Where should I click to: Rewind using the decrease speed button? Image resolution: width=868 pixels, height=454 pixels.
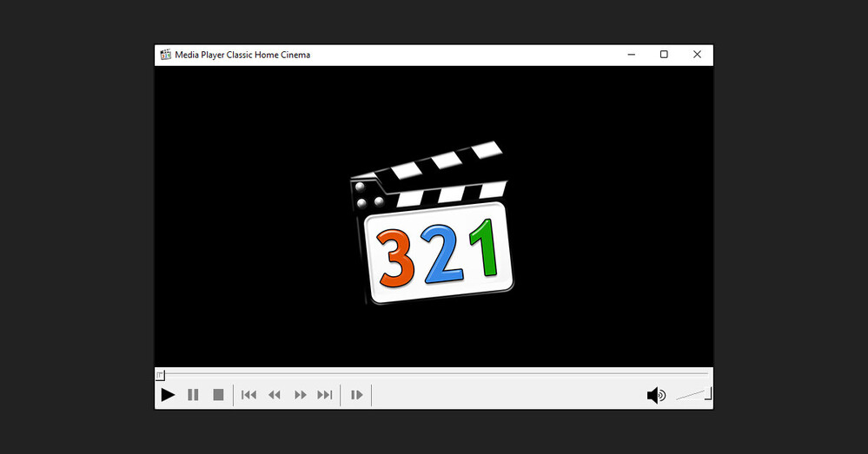275,395
